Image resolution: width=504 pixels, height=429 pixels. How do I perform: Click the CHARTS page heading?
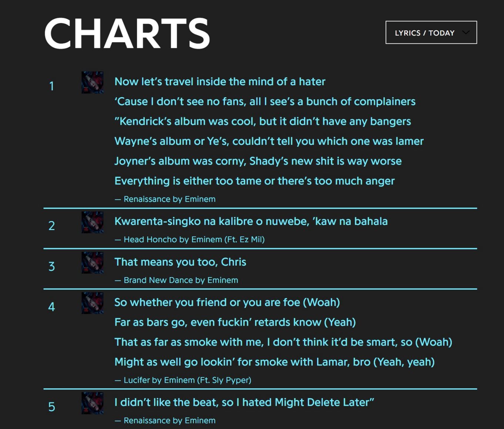pyautogui.click(x=127, y=33)
